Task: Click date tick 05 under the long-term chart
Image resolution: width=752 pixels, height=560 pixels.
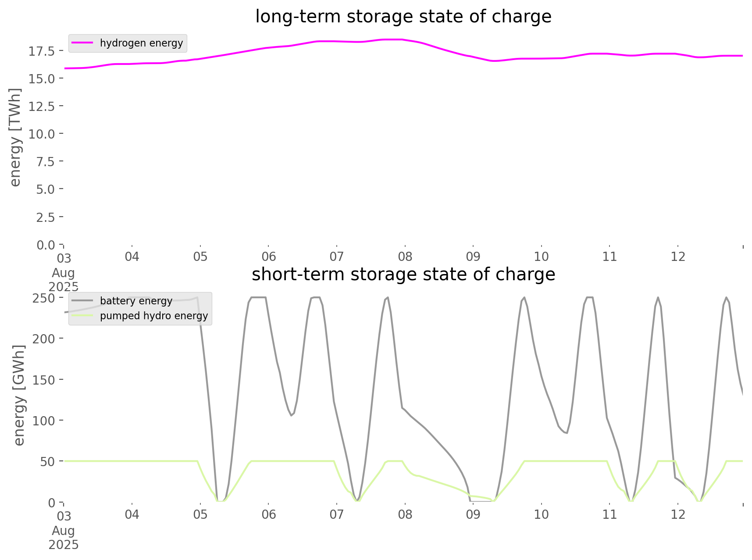Action: [x=200, y=257]
